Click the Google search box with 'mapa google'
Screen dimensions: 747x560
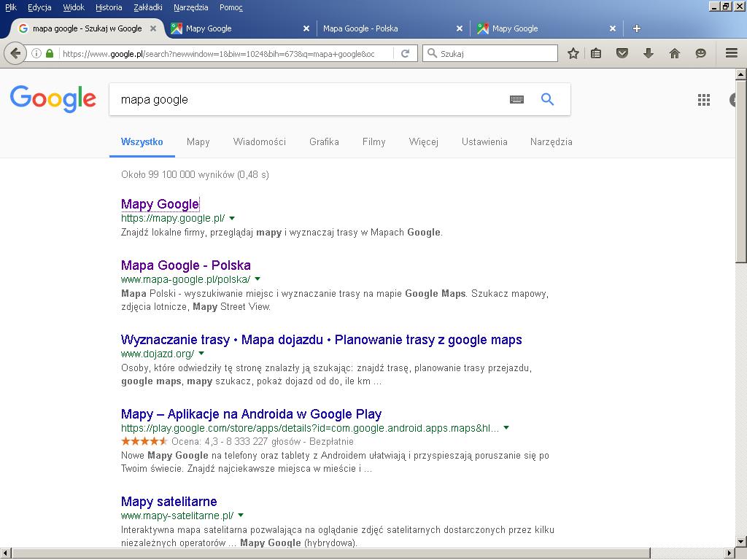pyautogui.click(x=309, y=99)
